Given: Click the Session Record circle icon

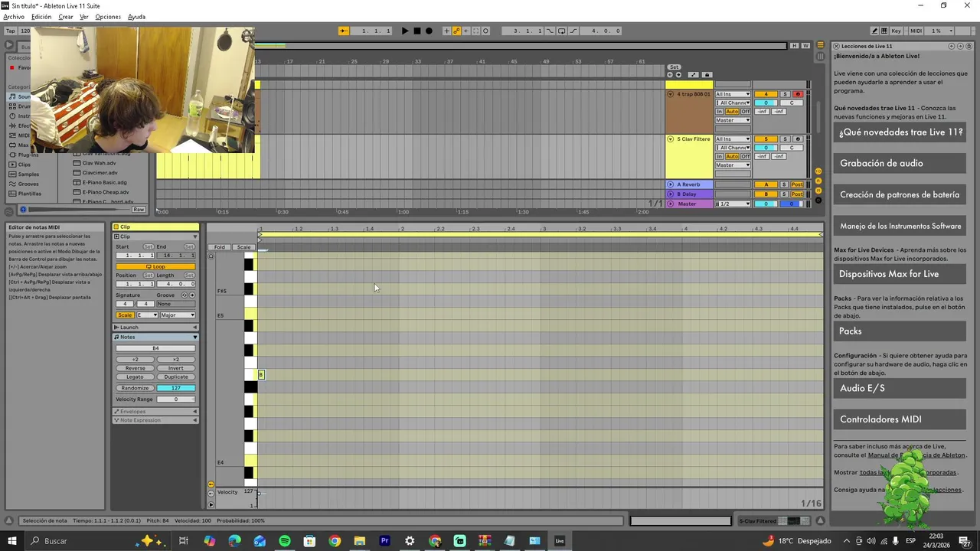Looking at the screenshot, I should tap(485, 31).
